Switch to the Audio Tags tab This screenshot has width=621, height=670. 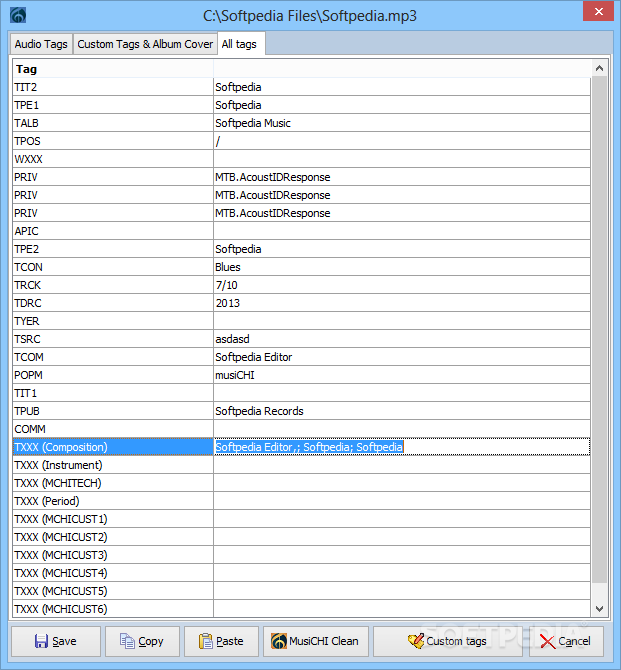pos(41,44)
